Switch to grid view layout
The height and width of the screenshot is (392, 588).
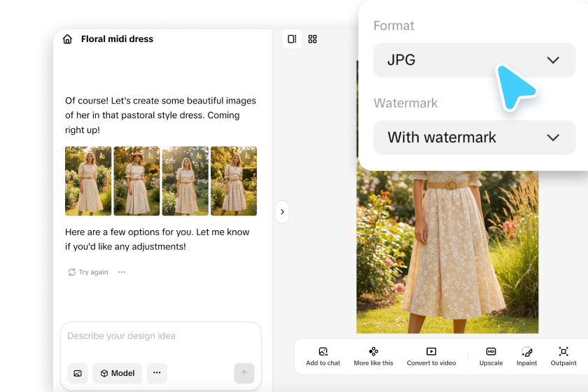[313, 39]
